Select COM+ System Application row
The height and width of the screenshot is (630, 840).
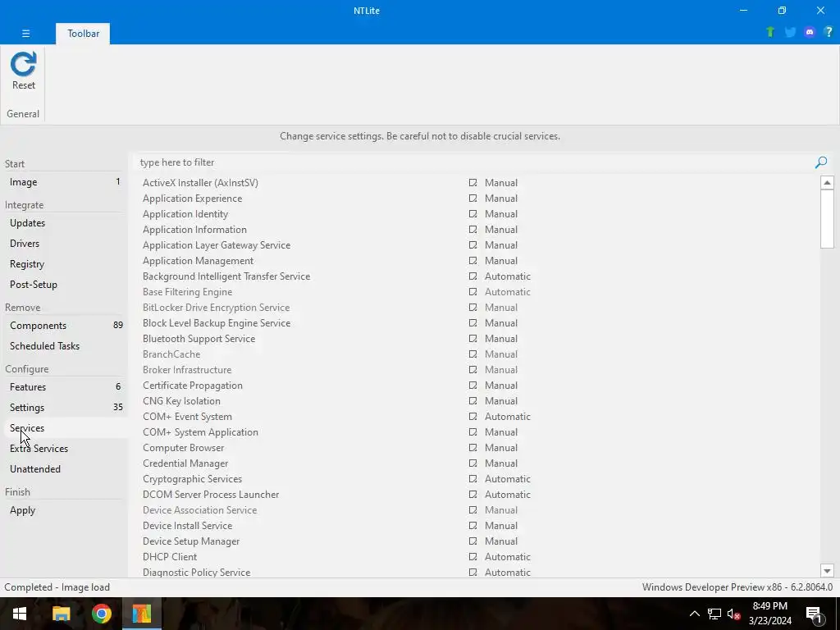(x=476, y=431)
